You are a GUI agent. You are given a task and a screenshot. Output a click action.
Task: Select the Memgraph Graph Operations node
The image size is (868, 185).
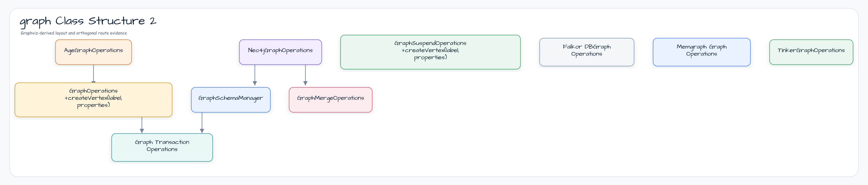pyautogui.click(x=702, y=52)
